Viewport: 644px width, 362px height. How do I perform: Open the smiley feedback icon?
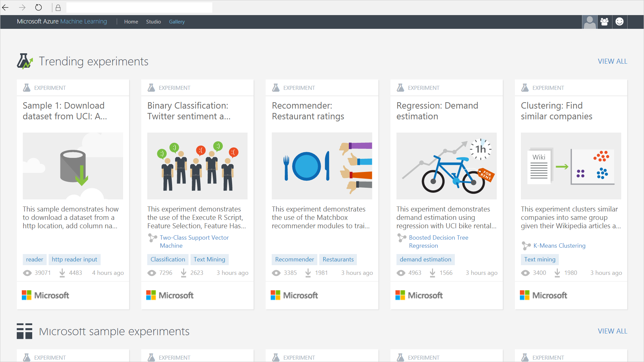coord(620,22)
